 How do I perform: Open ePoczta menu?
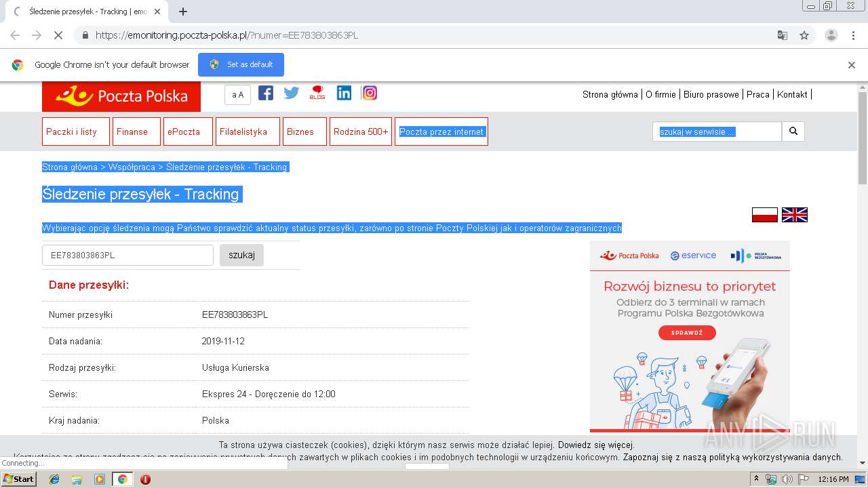[x=189, y=131]
